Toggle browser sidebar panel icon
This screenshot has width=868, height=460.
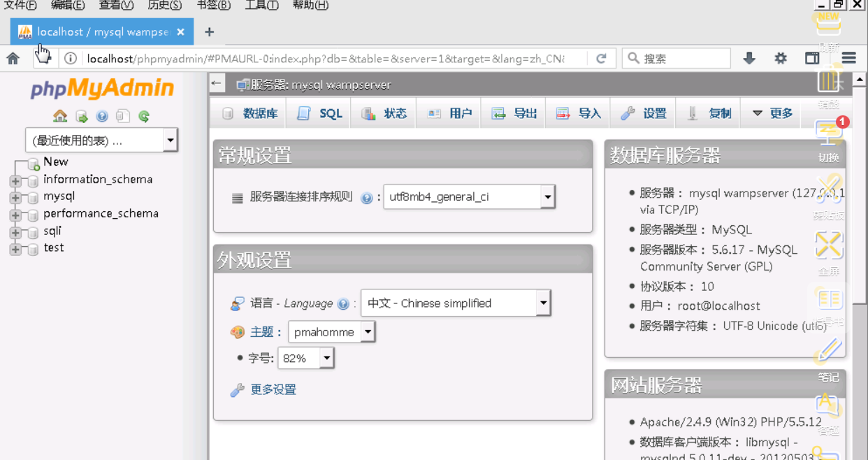tap(812, 59)
